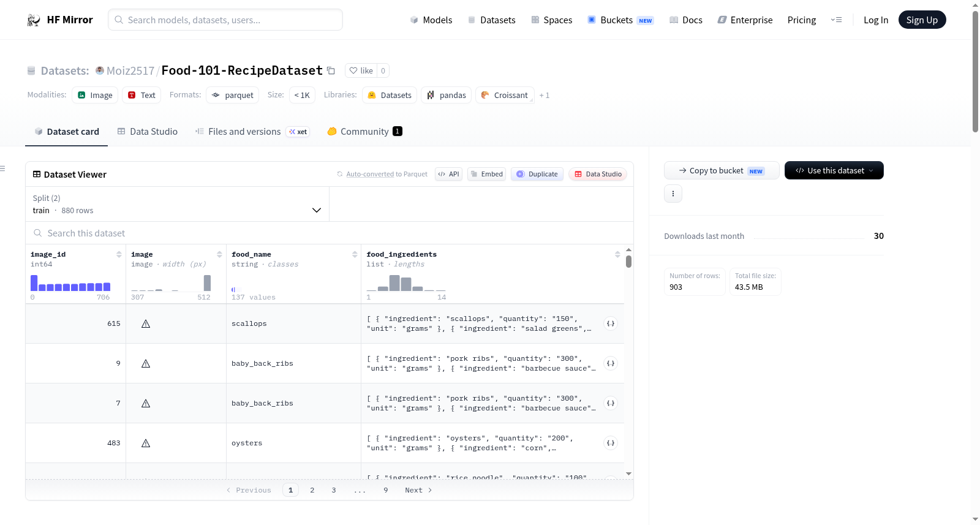Open the three-dot more options button
Image resolution: width=980 pixels, height=525 pixels.
(673, 194)
